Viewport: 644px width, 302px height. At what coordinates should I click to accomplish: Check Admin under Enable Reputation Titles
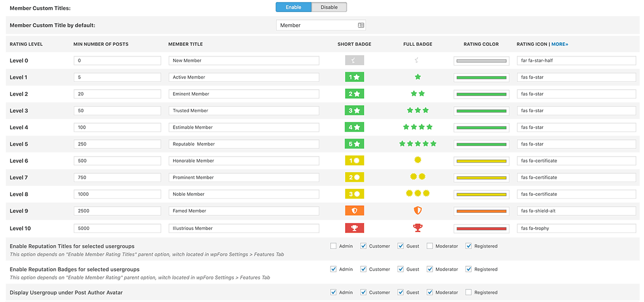point(333,246)
